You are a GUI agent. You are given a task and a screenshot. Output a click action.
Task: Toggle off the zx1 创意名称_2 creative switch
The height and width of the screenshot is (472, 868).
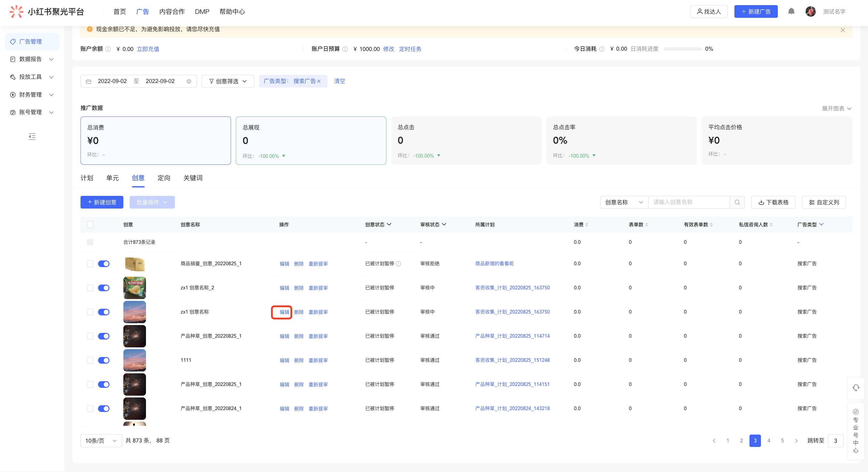[104, 288]
